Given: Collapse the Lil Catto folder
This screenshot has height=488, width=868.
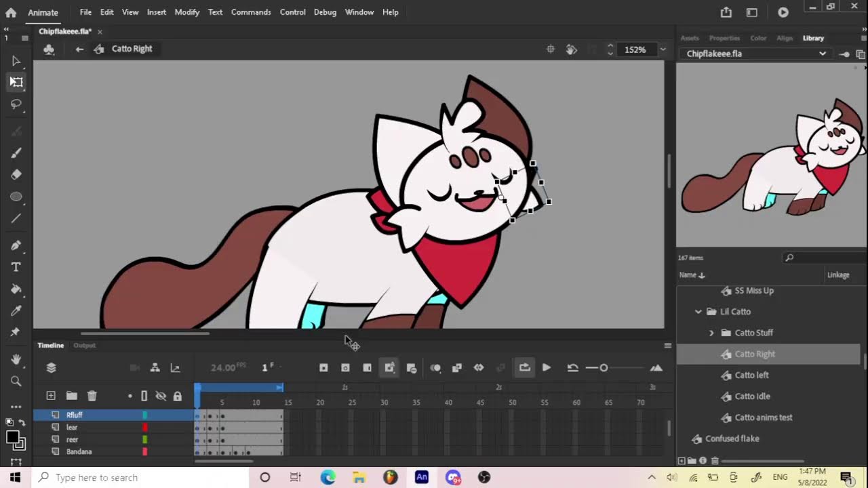Looking at the screenshot, I should click(698, 312).
